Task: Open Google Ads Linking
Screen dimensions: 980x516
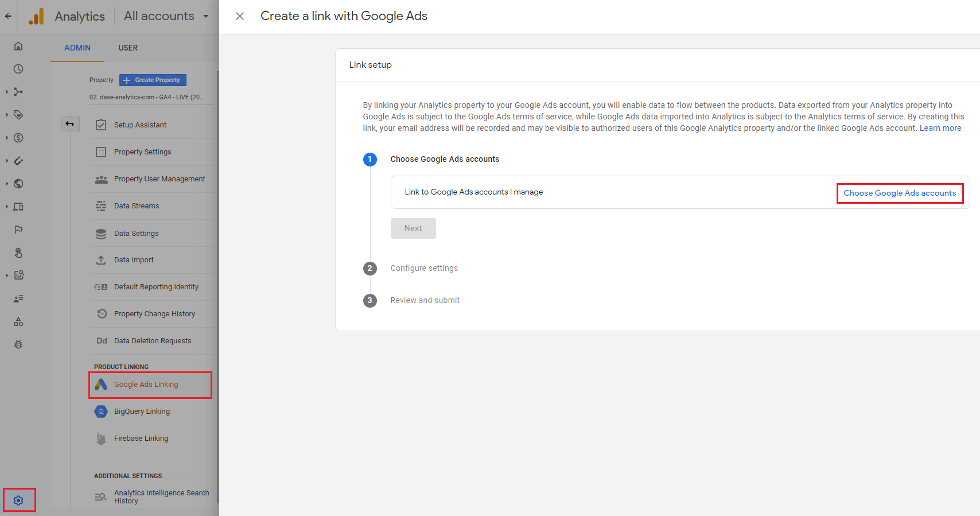Action: point(151,385)
